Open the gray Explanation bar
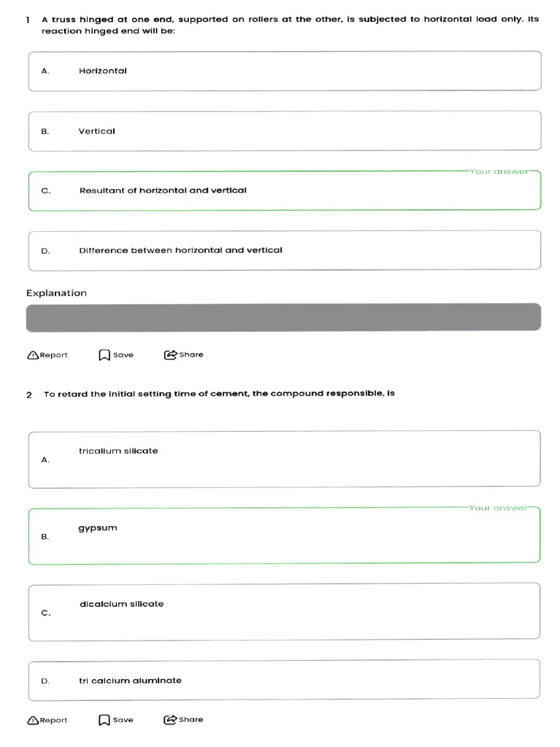Screen dimensions: 560x747 pyautogui.click(x=284, y=317)
